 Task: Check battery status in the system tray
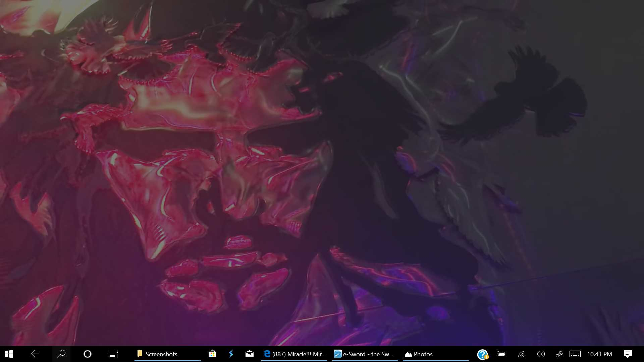pyautogui.click(x=501, y=354)
